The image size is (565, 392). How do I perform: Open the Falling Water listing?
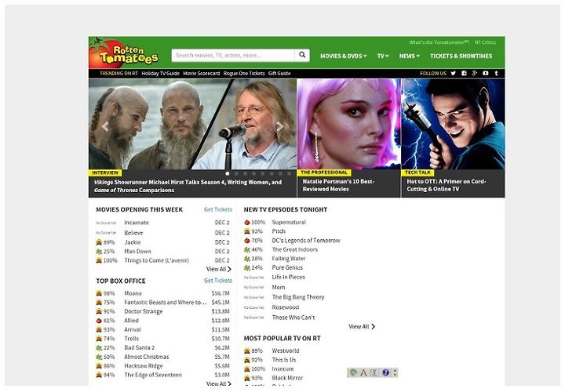(289, 259)
